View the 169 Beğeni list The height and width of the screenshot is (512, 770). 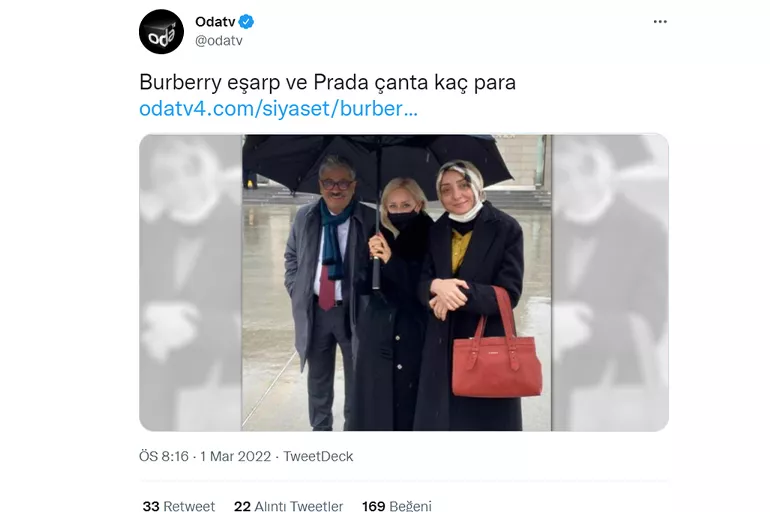point(397,506)
